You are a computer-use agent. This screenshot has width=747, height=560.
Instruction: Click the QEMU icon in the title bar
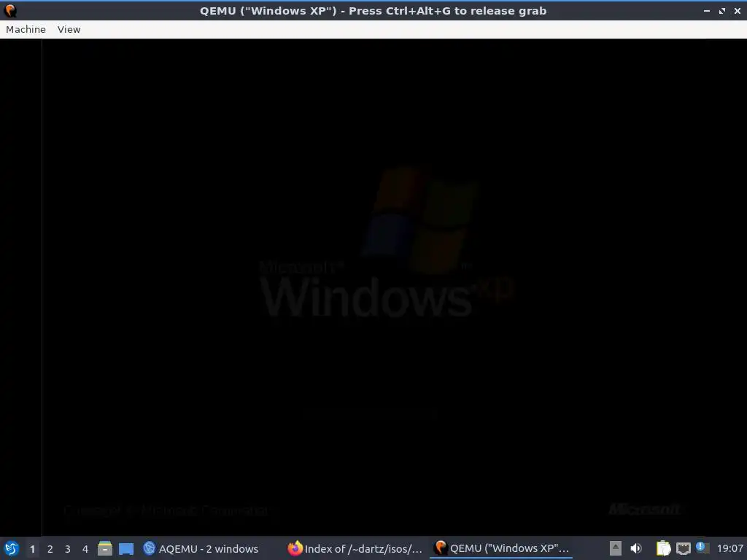pyautogui.click(x=10, y=10)
